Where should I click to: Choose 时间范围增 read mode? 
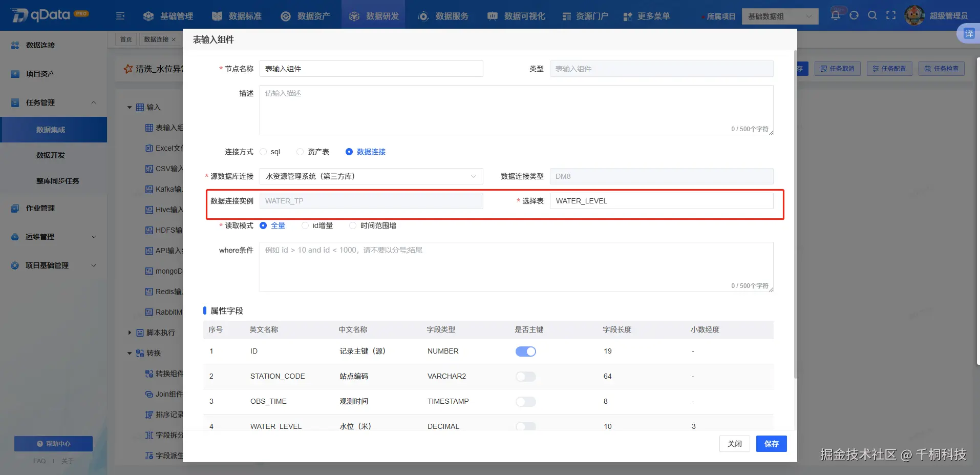tap(353, 225)
